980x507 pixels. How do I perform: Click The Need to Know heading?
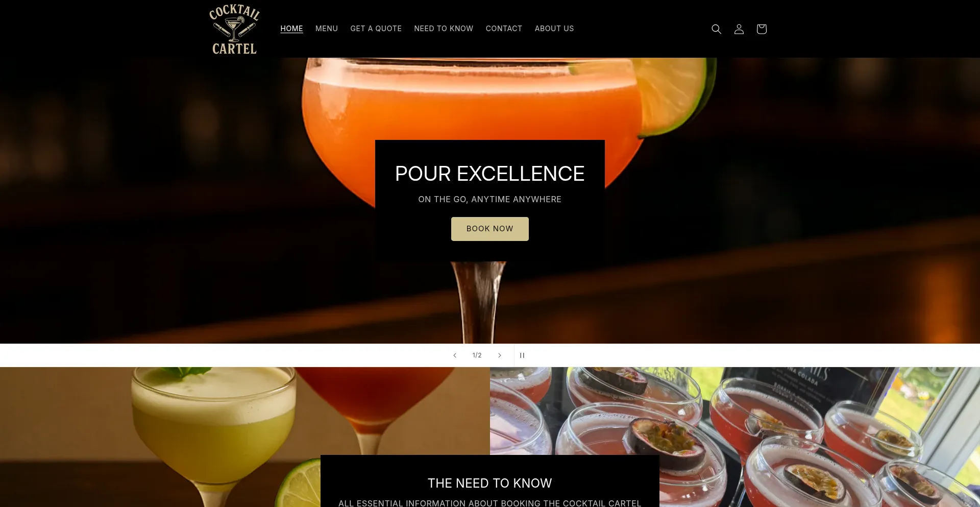coord(489,483)
